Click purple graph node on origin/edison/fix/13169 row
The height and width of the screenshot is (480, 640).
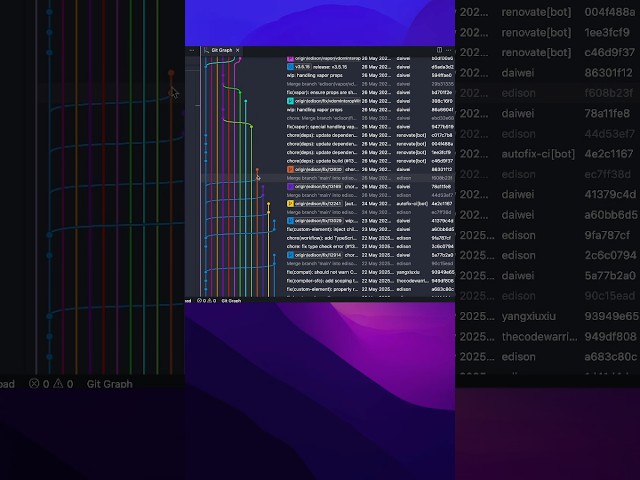pos(263,187)
